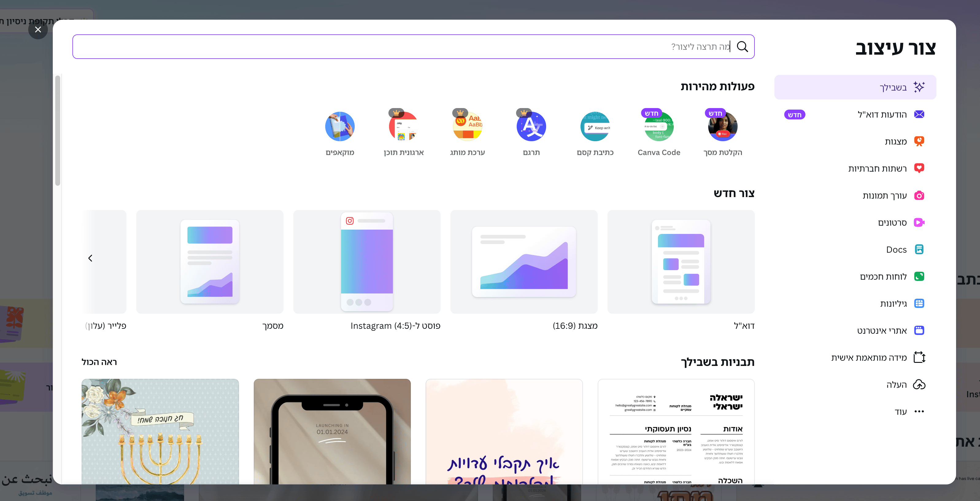
Task: Launch the Canva Code quick action
Action: 658,126
